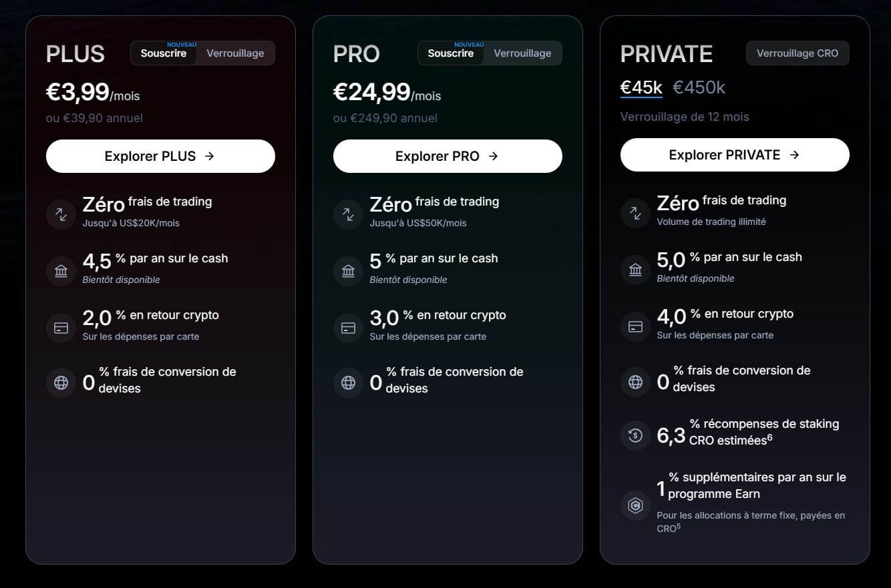
Task: Click footnote 6 on staking CRO rewards
Action: (x=769, y=437)
